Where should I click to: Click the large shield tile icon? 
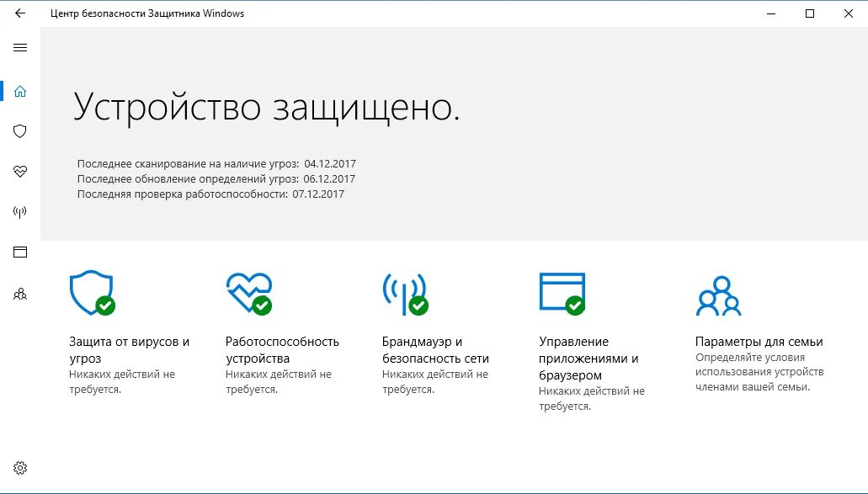pyautogui.click(x=92, y=293)
